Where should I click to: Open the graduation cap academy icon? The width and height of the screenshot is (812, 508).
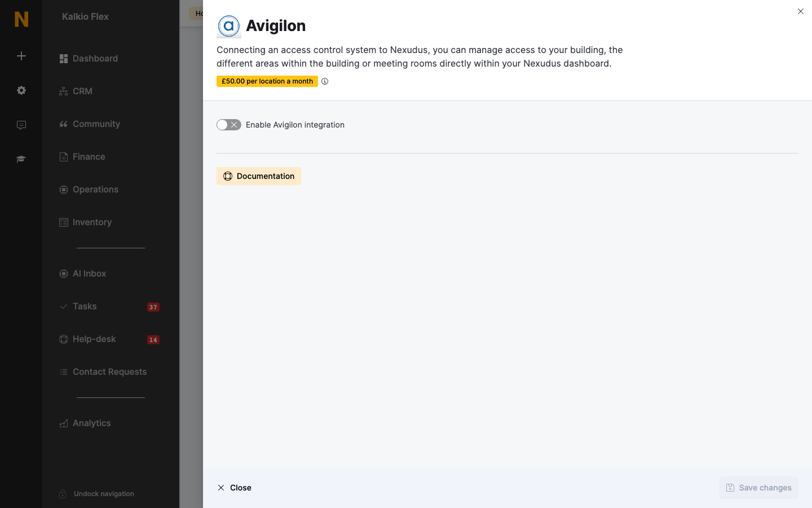(x=21, y=159)
